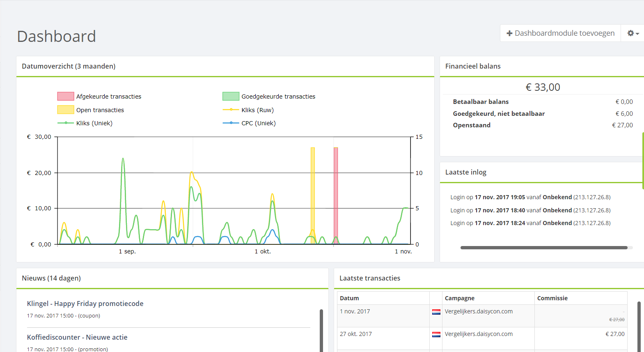Click login entry 17 nov. 2017 18:40
The width and height of the screenshot is (644, 352).
click(530, 210)
